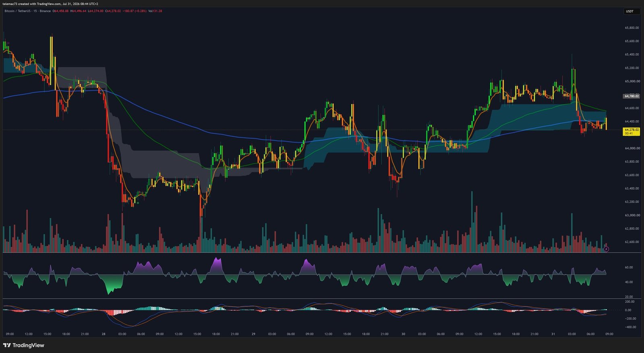644x353 pixels.
Task: Click the 63,200.00 price scale label
Action: coord(632,202)
